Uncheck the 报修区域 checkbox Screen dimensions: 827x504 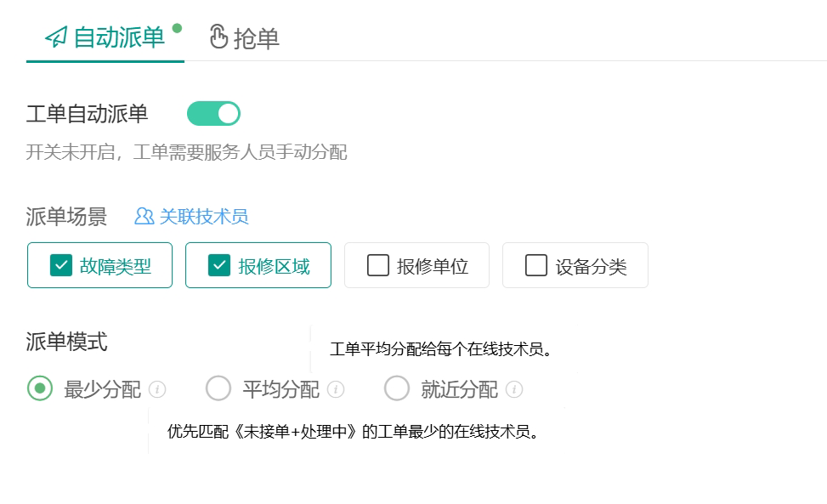(219, 265)
